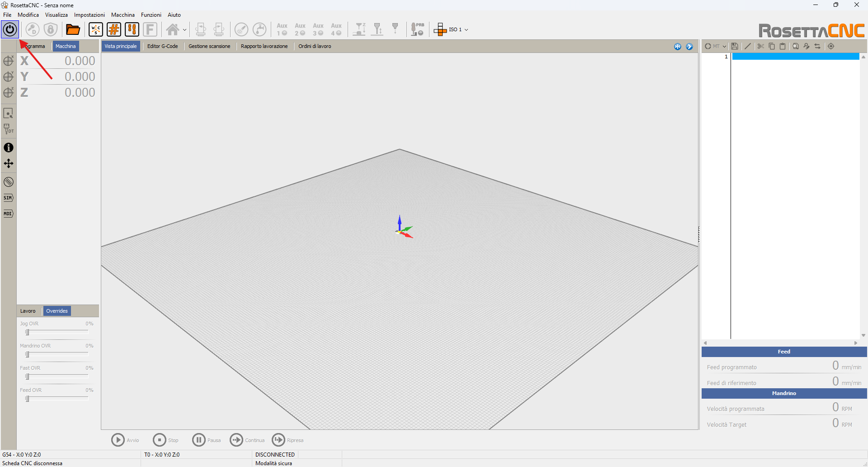The width and height of the screenshot is (868, 467).
Task: Toggle the PRB probe indicator
Action: click(x=417, y=30)
